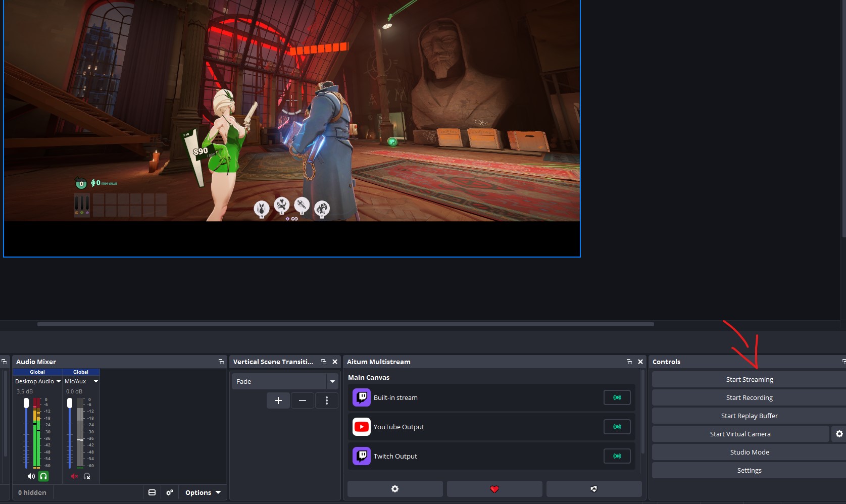Image resolution: width=846 pixels, height=504 pixels.
Task: Open the Audio Mixer Options dropdown
Action: (203, 492)
